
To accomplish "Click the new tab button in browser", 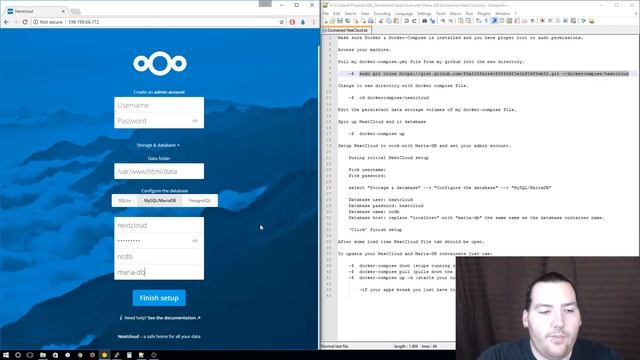I will (x=75, y=11).
